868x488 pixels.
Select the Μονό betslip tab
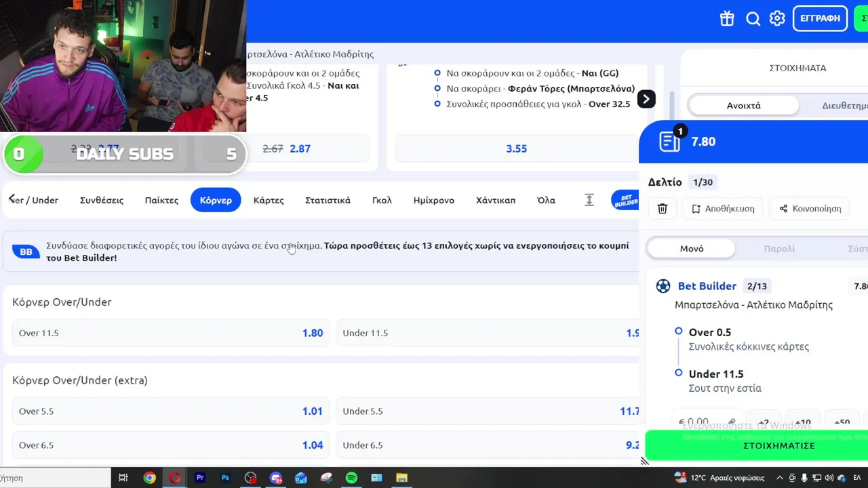point(691,249)
